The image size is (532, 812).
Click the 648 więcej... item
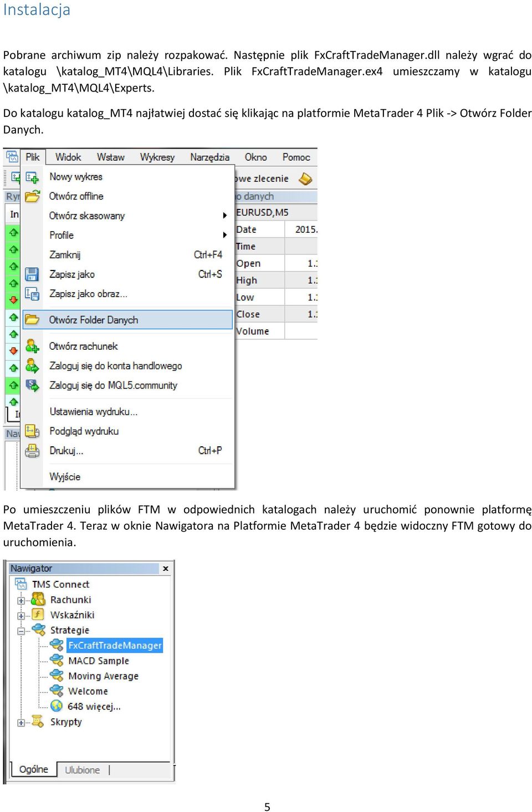click(94, 707)
